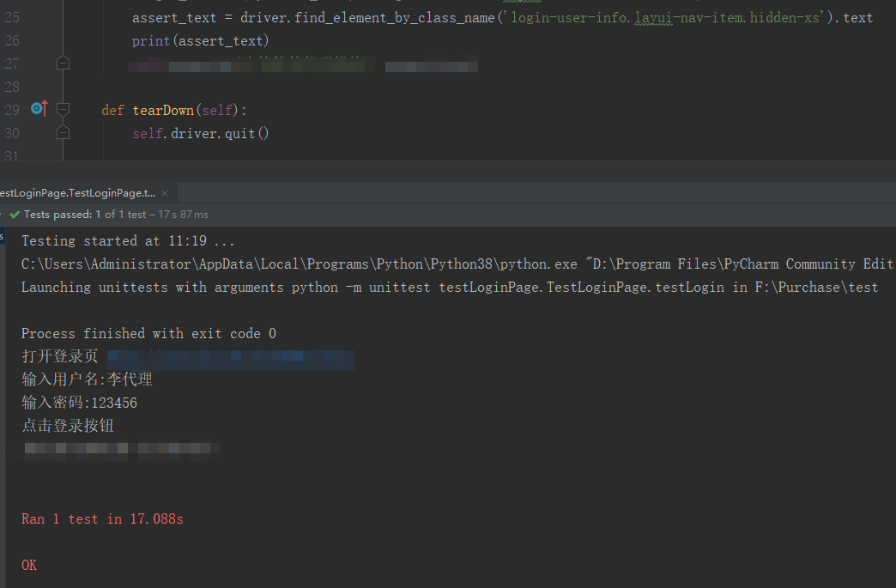Click the fold end marker beside self.driver.quit()

click(63, 132)
